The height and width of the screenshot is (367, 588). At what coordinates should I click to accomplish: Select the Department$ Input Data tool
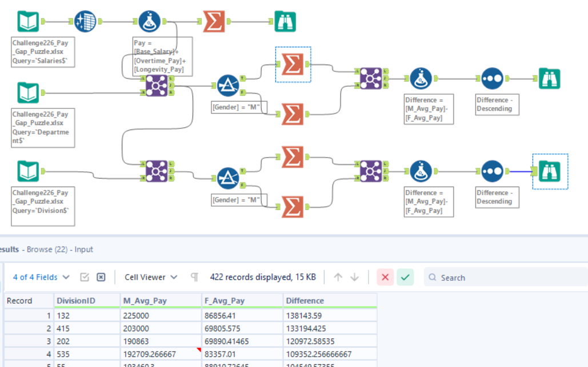(x=28, y=92)
